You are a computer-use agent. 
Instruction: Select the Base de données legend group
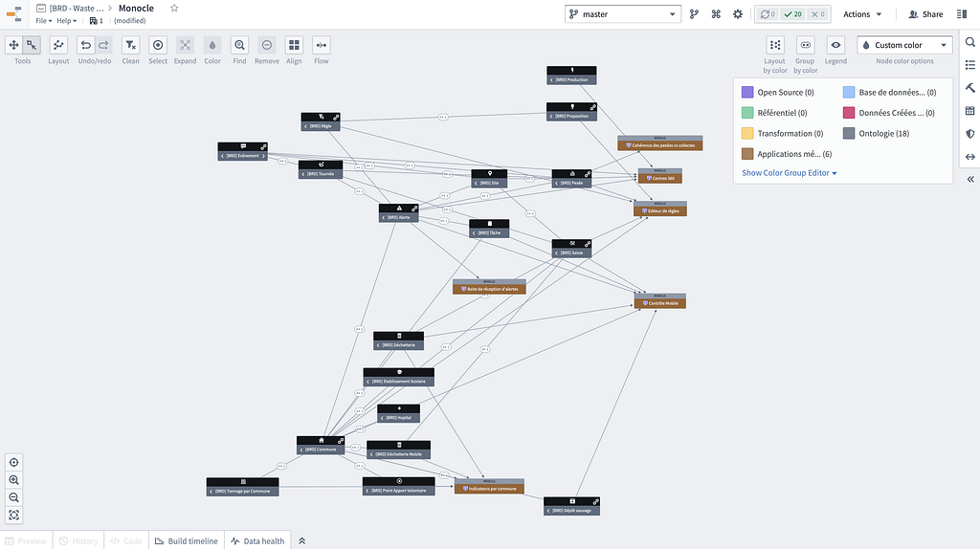[889, 93]
